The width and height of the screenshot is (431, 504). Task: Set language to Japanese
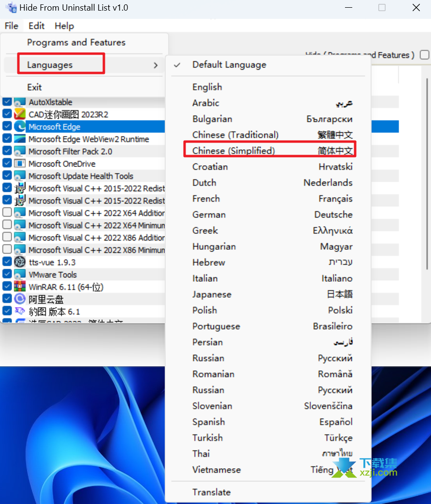pyautogui.click(x=268, y=294)
